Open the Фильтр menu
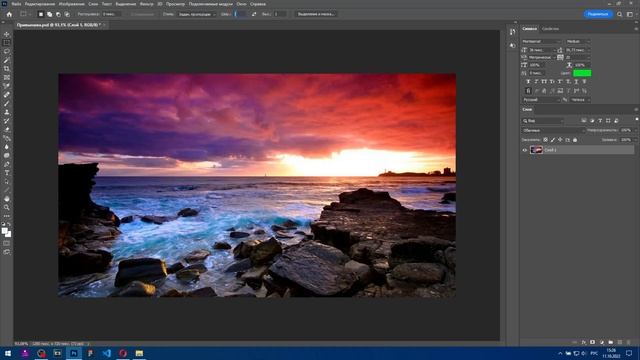This screenshot has width=640, height=360. [x=147, y=4]
